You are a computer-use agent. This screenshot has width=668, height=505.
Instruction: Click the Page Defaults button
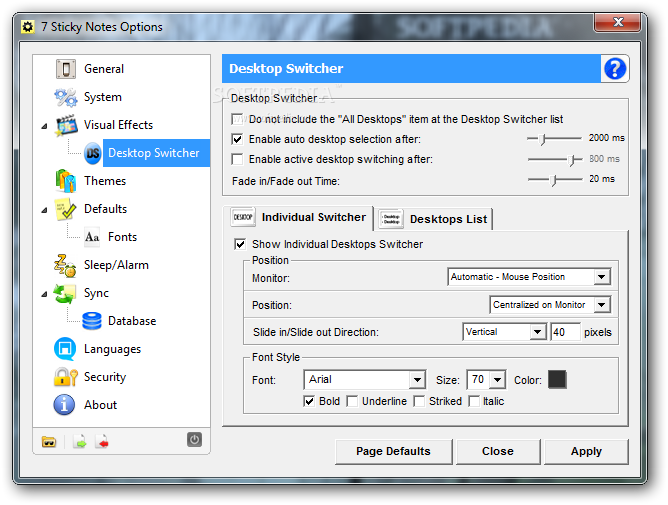393,451
